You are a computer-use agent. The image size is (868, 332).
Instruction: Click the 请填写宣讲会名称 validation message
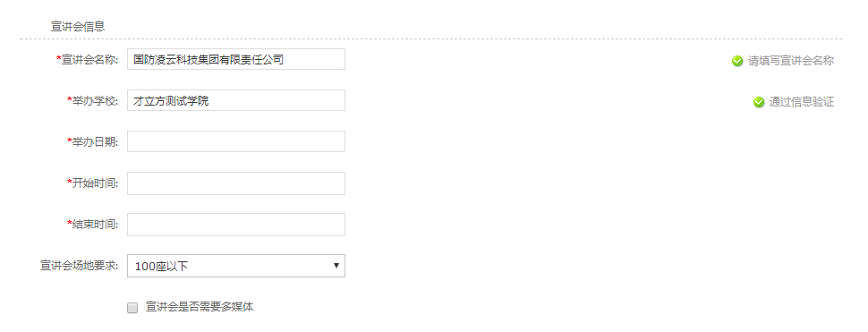[x=791, y=61]
